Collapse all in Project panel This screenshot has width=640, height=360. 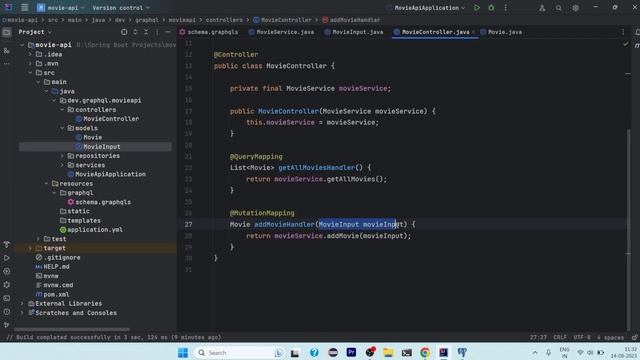[146, 32]
